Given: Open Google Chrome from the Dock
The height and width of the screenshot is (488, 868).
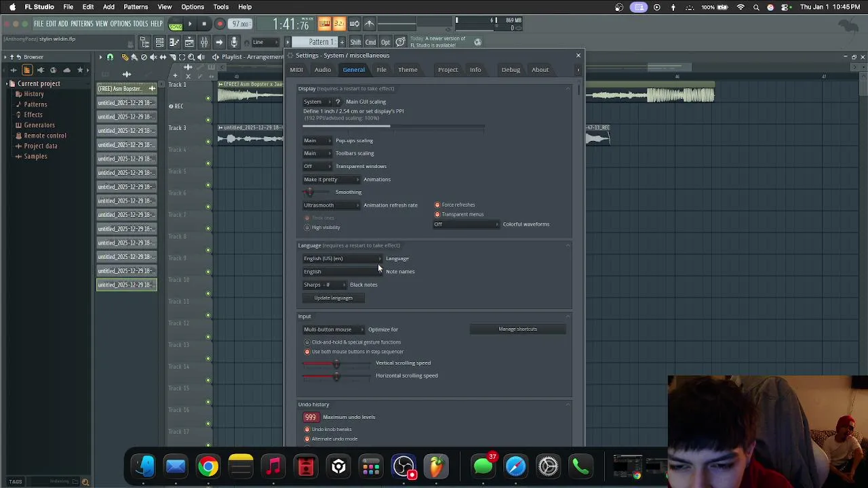Looking at the screenshot, I should (x=208, y=466).
